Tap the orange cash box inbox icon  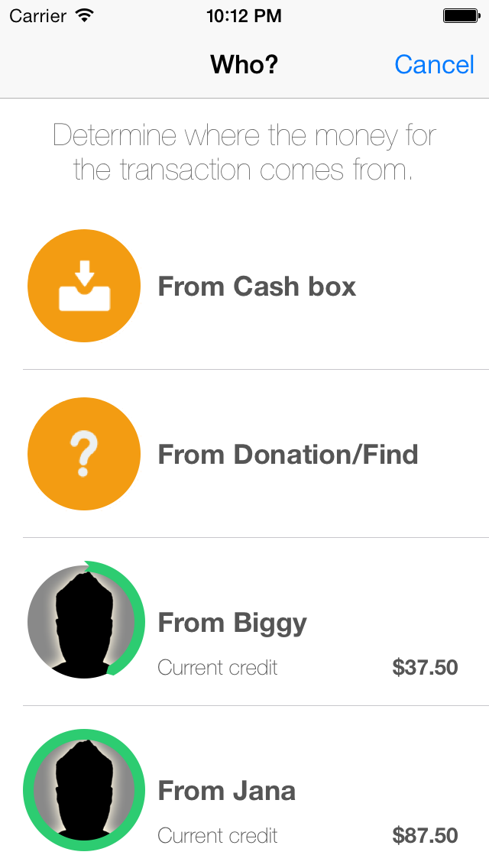pyautogui.click(x=84, y=287)
